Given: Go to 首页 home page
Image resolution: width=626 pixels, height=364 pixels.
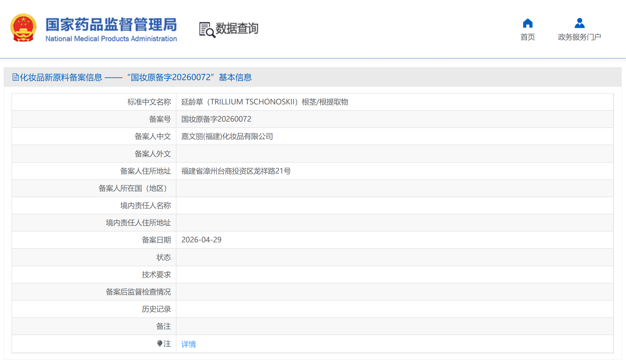Looking at the screenshot, I should coord(527,37).
